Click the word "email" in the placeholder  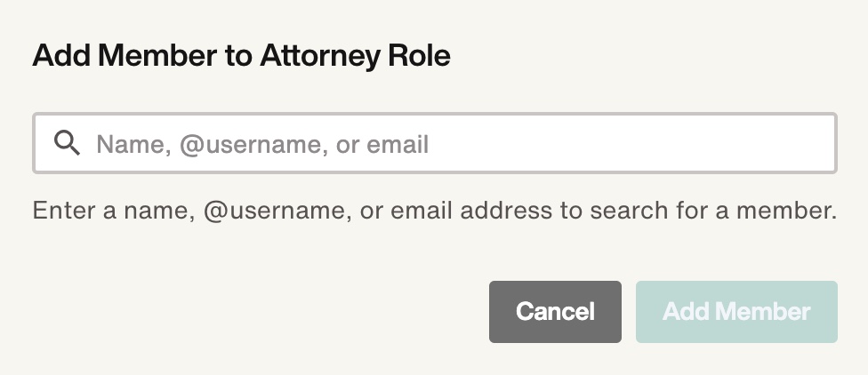coord(398,144)
